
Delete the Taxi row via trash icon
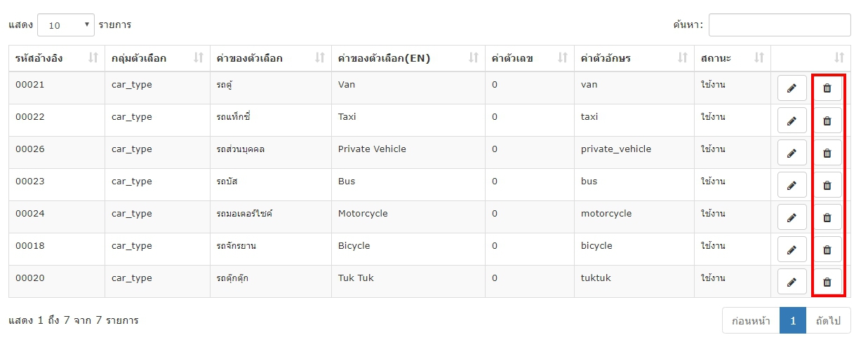[827, 121]
